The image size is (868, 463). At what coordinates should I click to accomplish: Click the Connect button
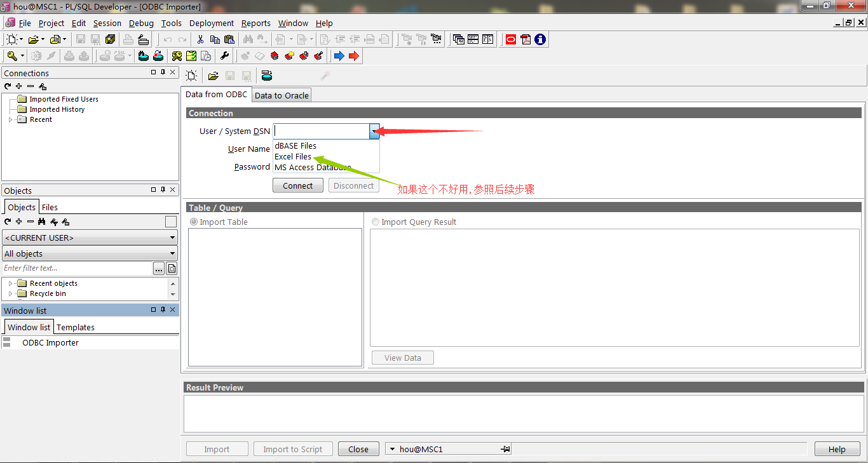[297, 185]
